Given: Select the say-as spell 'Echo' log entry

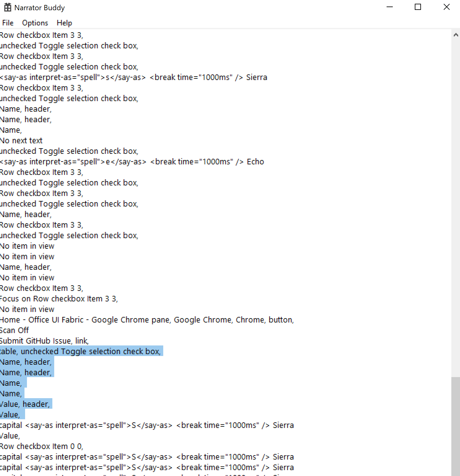Looking at the screenshot, I should [x=132, y=162].
